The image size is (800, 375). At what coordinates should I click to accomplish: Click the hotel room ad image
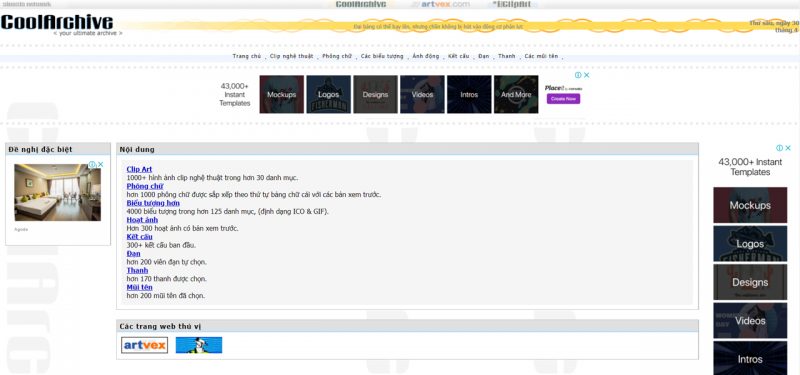(x=58, y=192)
